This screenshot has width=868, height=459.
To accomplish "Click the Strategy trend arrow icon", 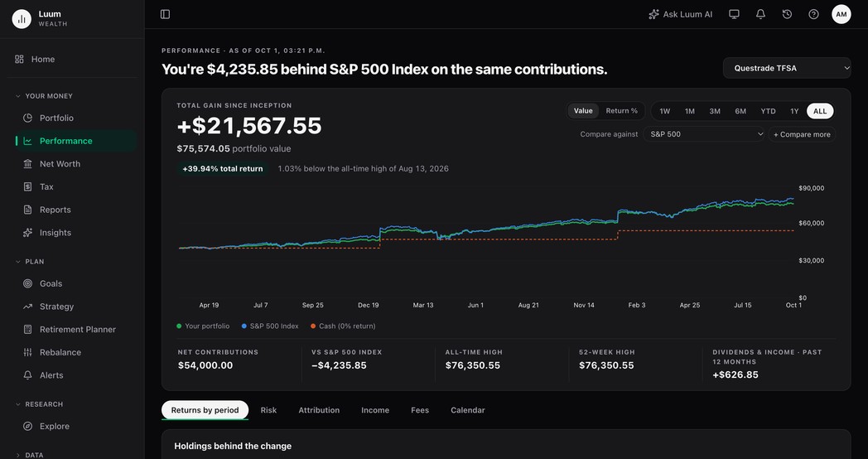I will [27, 307].
